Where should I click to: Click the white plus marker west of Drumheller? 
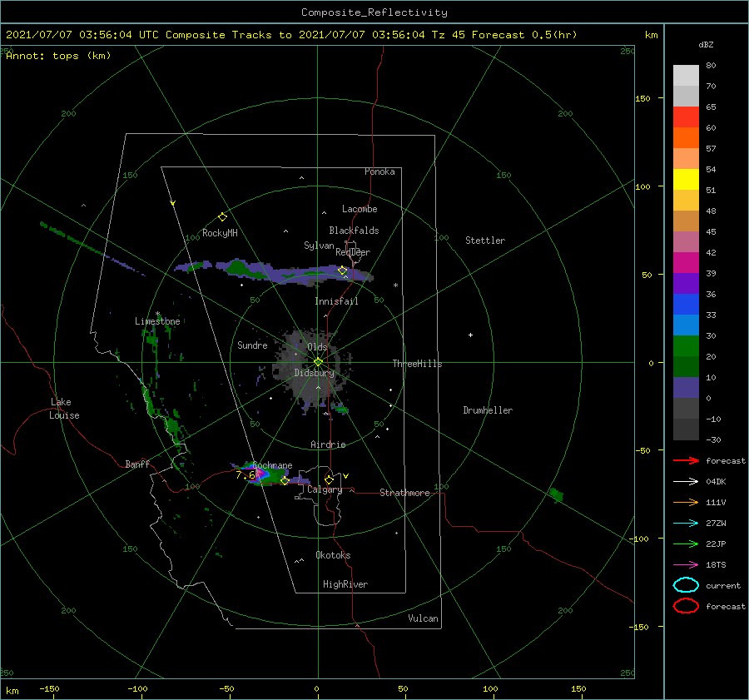(x=470, y=335)
